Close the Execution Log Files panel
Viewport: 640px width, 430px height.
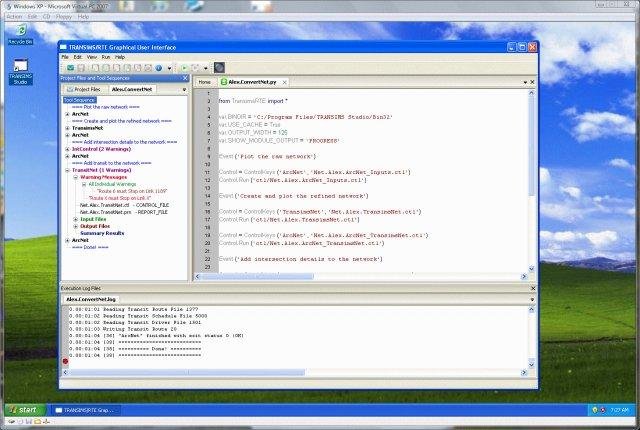click(533, 288)
